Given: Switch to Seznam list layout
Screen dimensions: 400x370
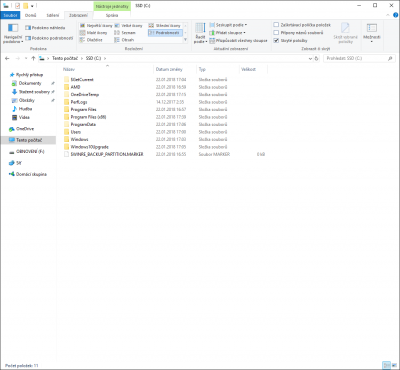Looking at the screenshot, I should 125,33.
